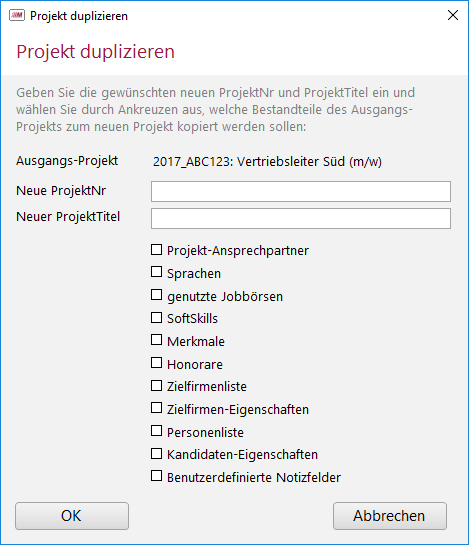The width and height of the screenshot is (469, 545).
Task: Click the Abbrechen button
Action: click(x=390, y=516)
